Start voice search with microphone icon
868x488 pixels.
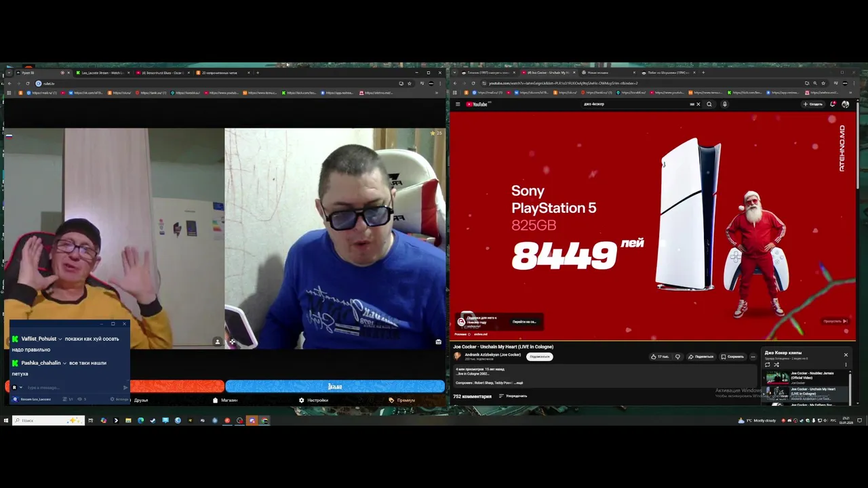[x=724, y=104]
